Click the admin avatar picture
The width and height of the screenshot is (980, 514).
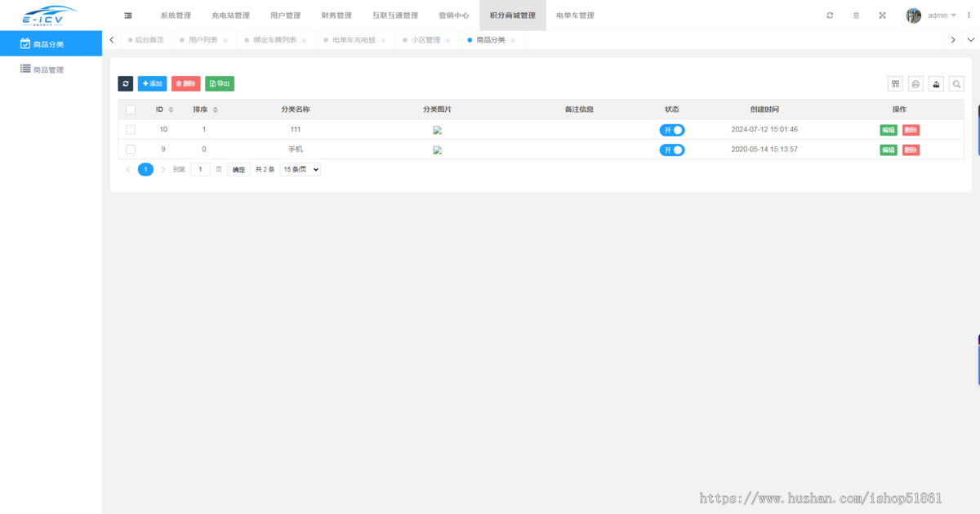click(913, 16)
